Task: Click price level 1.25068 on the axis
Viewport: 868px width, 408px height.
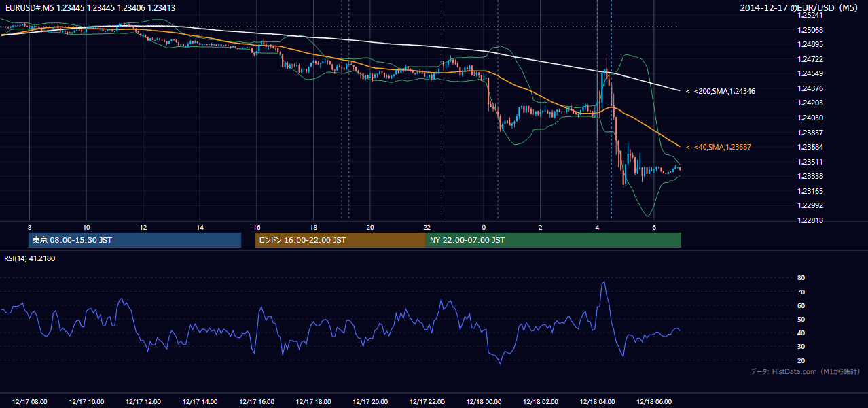Action: [810, 30]
